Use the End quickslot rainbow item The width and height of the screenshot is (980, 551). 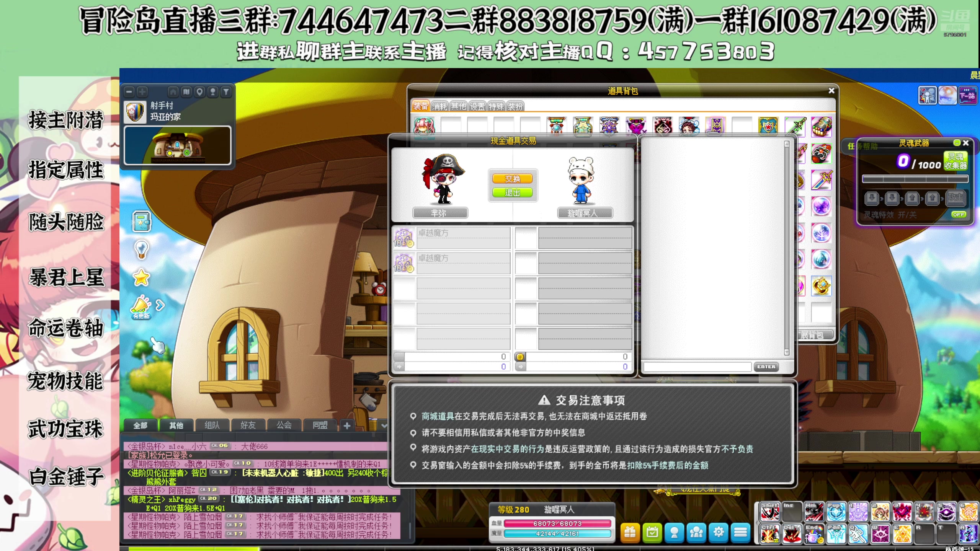[x=814, y=534]
